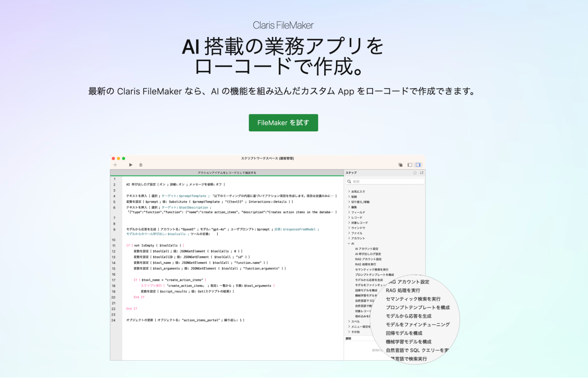
Task: Open the script tab アクションアイテムをレコードとして抽出する
Action: pyautogui.click(x=227, y=173)
